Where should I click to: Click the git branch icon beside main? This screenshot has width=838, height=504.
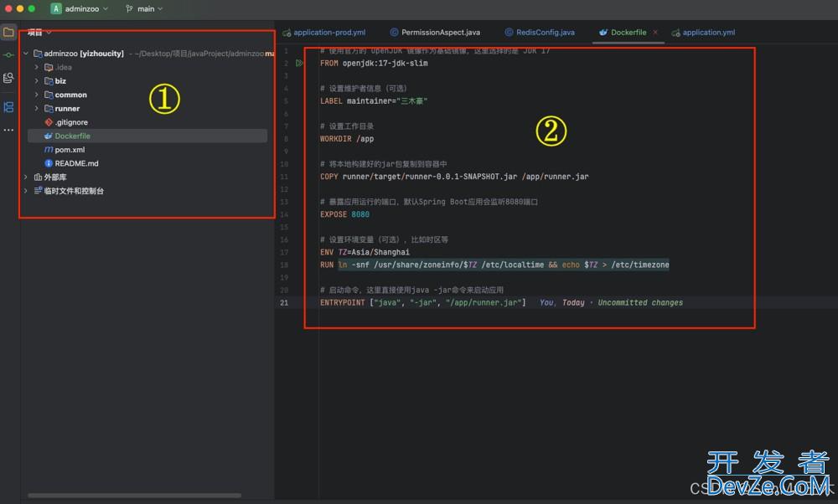(129, 8)
